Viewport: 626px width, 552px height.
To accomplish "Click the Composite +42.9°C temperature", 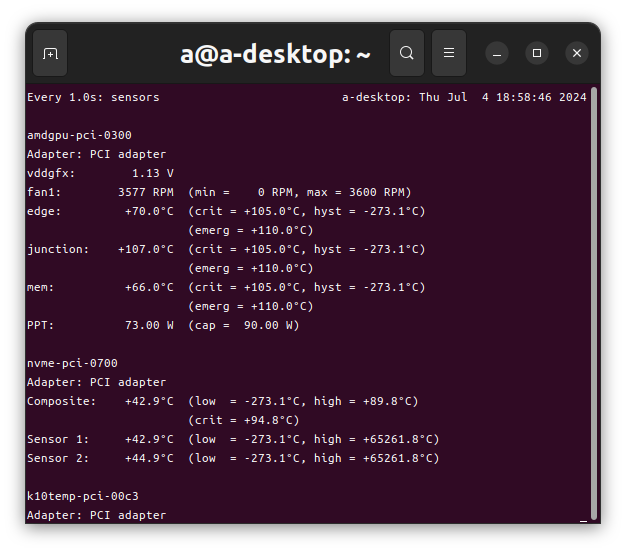I will pos(149,401).
